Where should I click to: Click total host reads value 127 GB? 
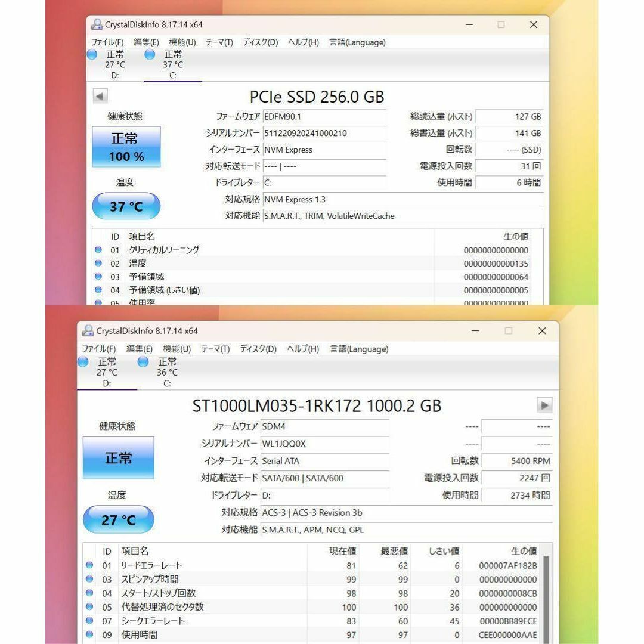509,117
